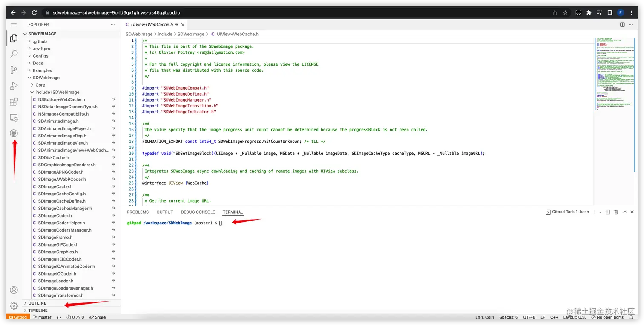The width and height of the screenshot is (644, 325).
Task: Open the browser extensions puzzle menu
Action: click(589, 13)
